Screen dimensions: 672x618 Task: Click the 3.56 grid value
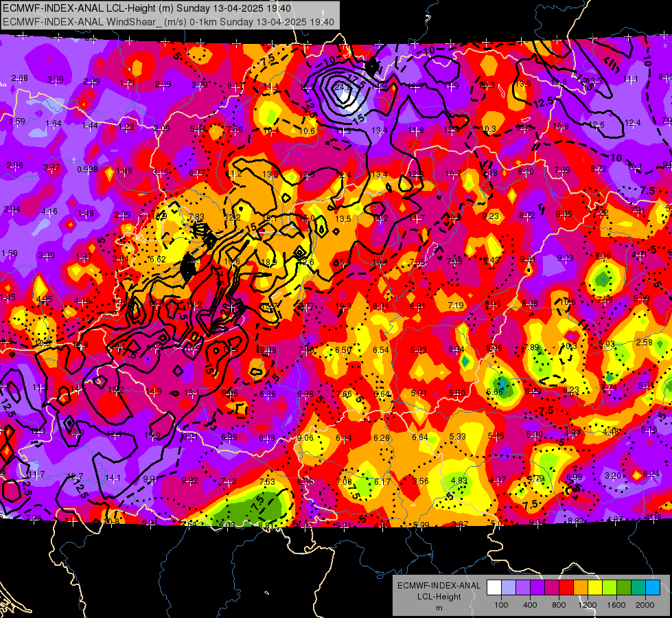point(420,481)
